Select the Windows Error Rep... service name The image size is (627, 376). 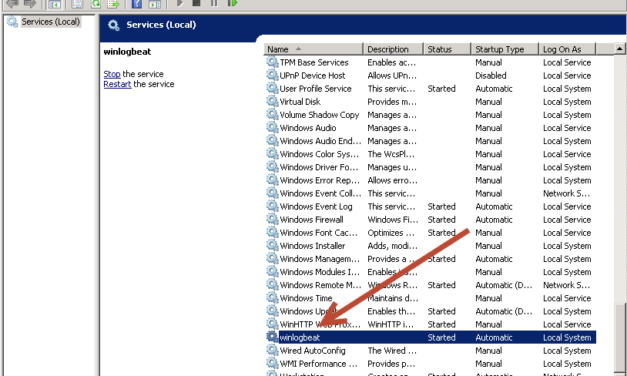(x=319, y=180)
